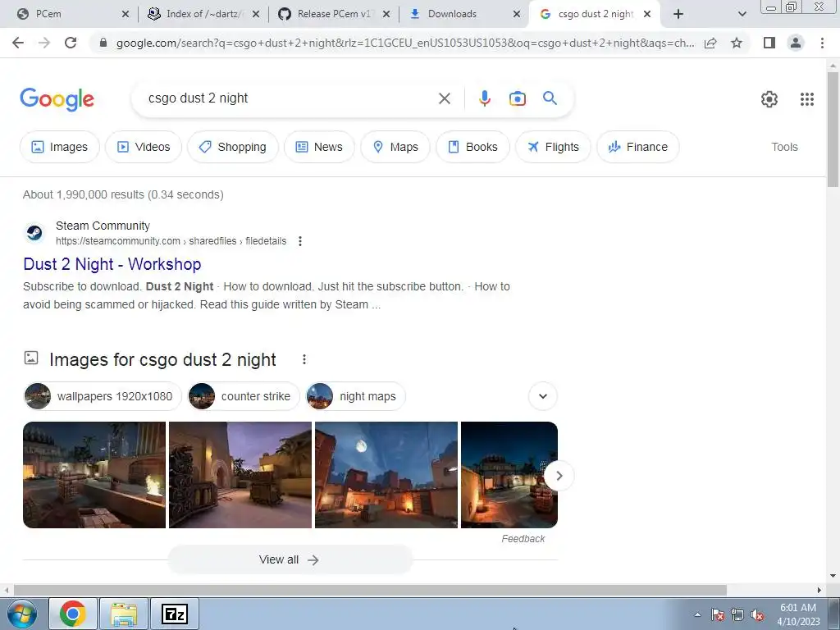Reload the current page
Viewport: 840px width, 630px height.
tap(71, 43)
